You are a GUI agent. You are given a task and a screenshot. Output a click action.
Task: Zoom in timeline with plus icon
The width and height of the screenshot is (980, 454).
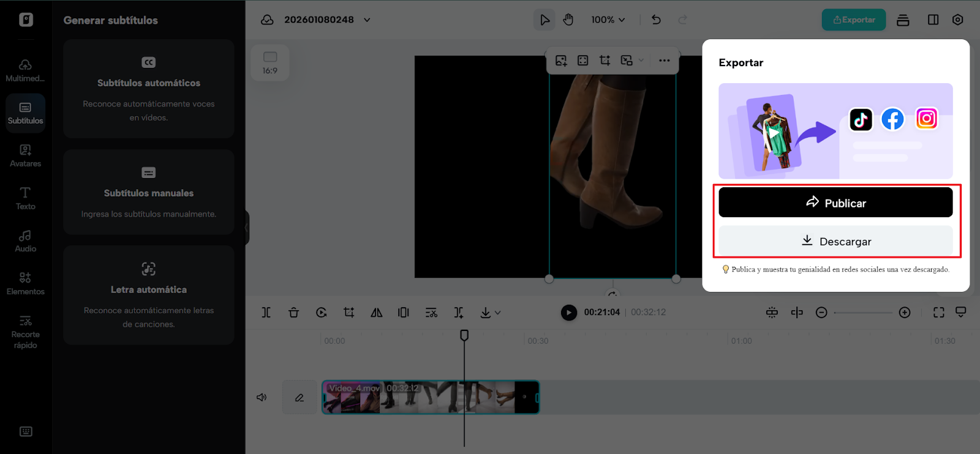point(905,313)
